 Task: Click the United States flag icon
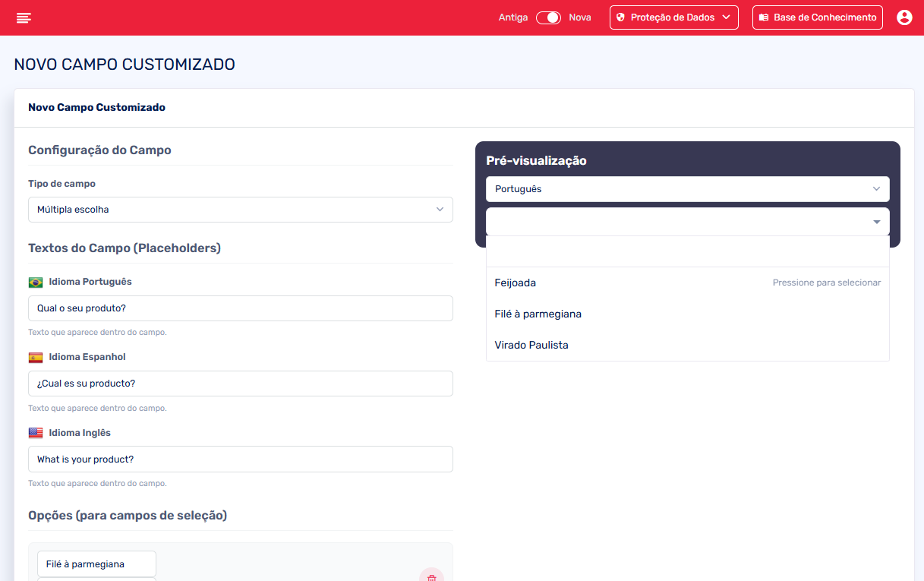36,433
